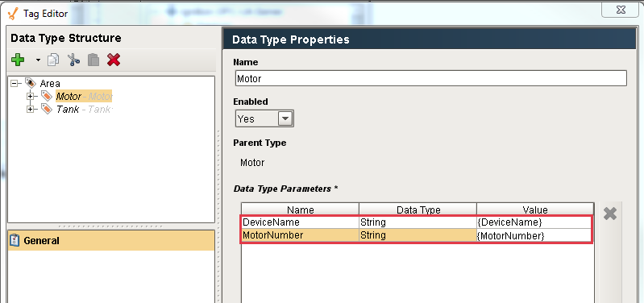Click the Name input field containing Motor

(431, 78)
